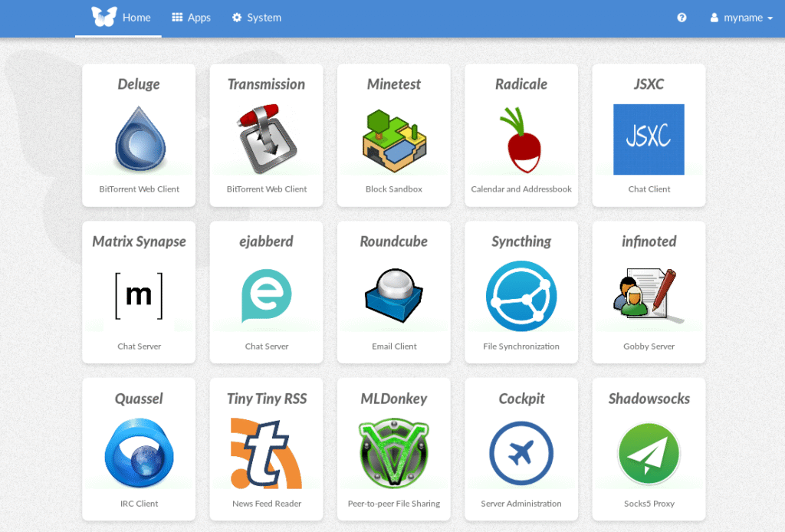Screen dimensions: 785x532
Task: Click the Minetest block sandbox icon
Action: click(394, 140)
